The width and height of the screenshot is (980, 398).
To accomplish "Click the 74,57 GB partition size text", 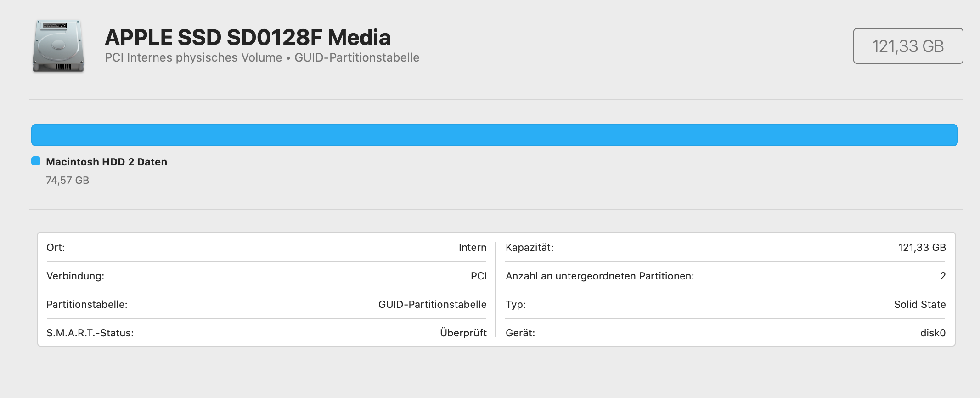I will click(68, 180).
